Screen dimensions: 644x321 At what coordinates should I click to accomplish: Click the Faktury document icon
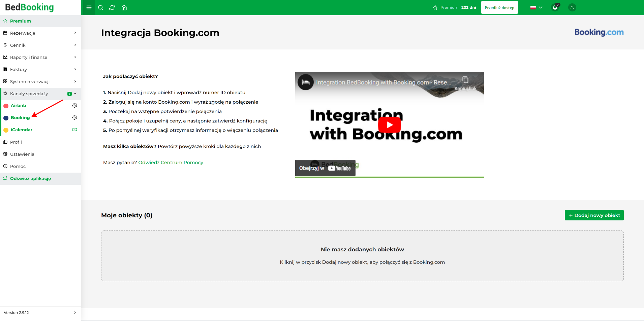5,69
